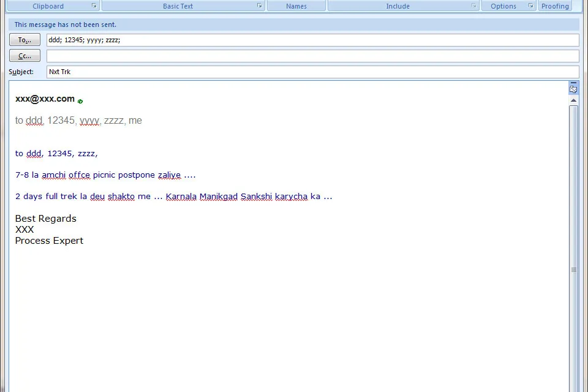Click the Cc... address book button
This screenshot has width=588, height=392.
click(x=24, y=56)
